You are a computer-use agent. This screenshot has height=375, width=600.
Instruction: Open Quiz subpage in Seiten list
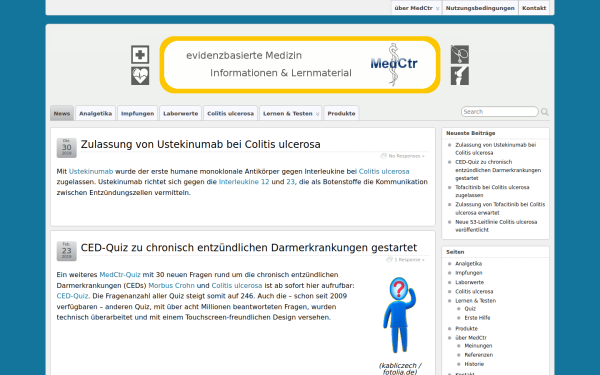pyautogui.click(x=470, y=309)
